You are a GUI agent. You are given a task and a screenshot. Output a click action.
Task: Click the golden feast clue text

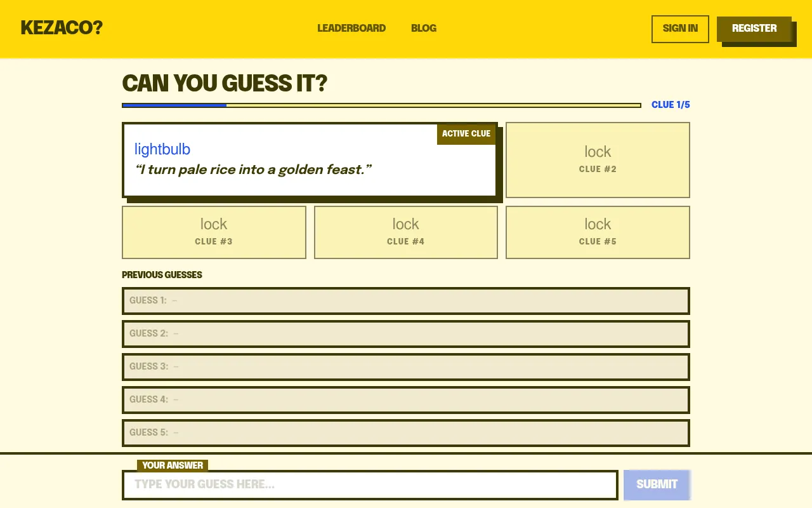(252, 170)
